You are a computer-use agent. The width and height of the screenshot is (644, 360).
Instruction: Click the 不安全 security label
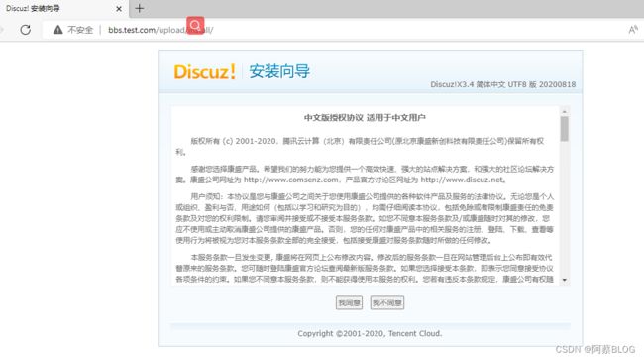click(x=80, y=30)
